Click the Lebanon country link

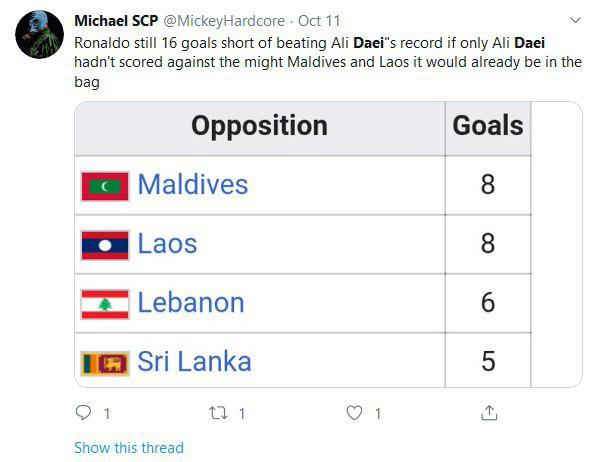coord(191,303)
